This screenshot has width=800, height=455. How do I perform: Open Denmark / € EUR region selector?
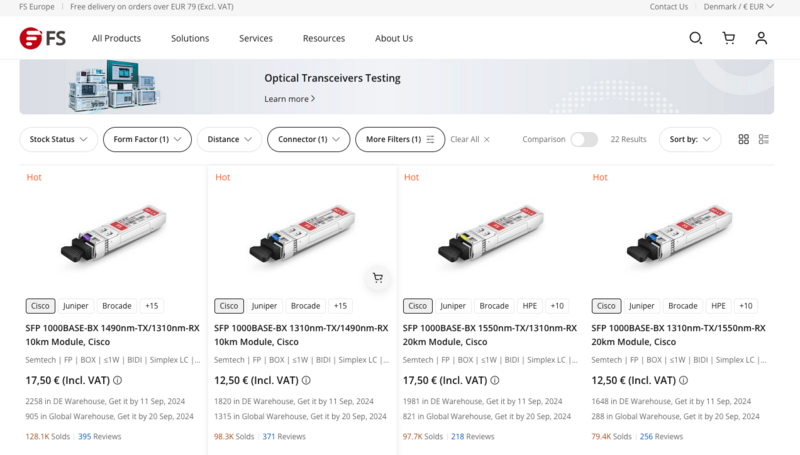[738, 7]
